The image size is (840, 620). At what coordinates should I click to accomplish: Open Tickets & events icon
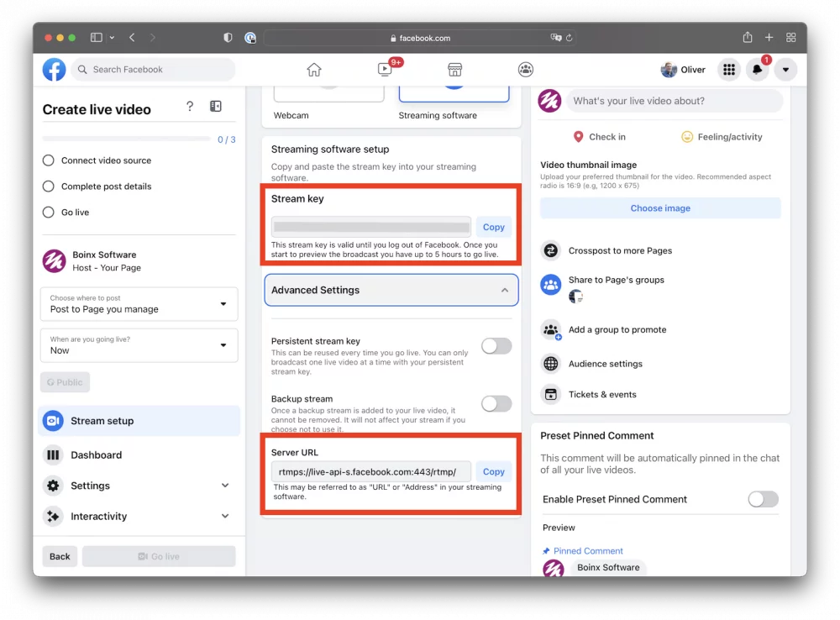pyautogui.click(x=551, y=394)
